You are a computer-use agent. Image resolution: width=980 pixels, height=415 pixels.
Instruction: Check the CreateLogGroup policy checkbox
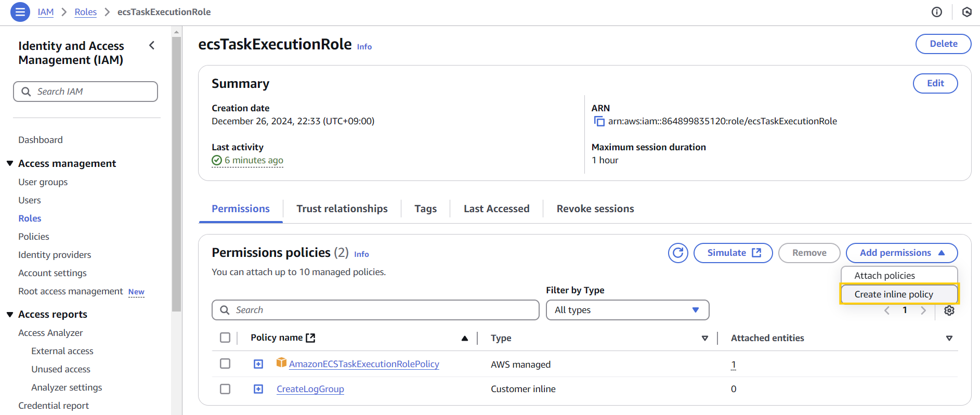point(225,389)
